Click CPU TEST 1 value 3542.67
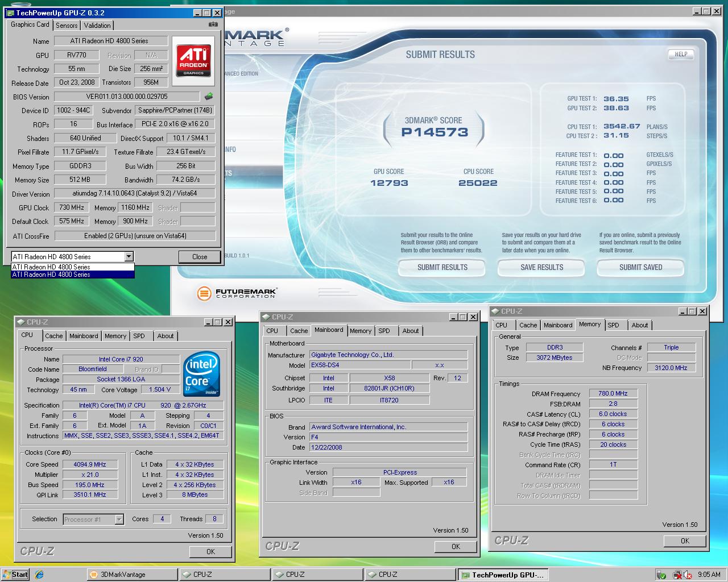Image resolution: width=728 pixels, height=582 pixels. [x=622, y=127]
